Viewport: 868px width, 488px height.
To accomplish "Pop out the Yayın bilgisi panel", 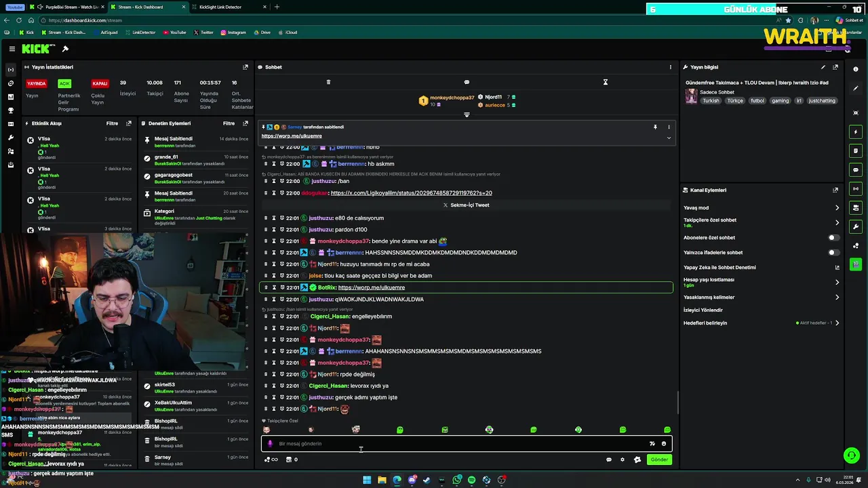I will point(835,67).
